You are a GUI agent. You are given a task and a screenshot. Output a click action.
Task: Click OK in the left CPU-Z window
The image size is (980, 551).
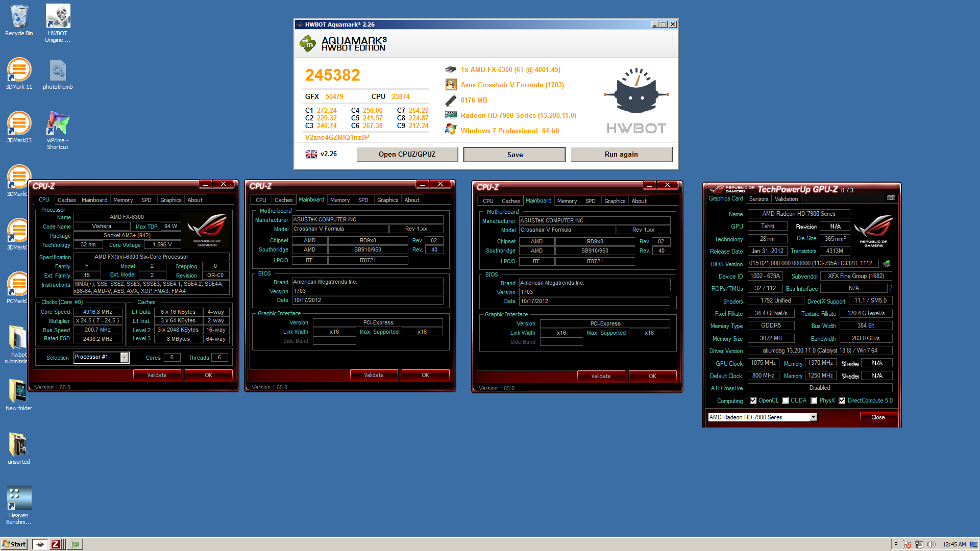208,375
